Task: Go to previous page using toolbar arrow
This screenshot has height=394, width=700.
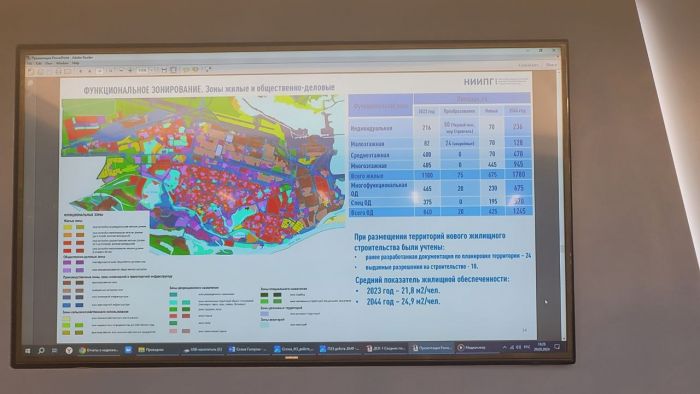Action: tap(81, 71)
